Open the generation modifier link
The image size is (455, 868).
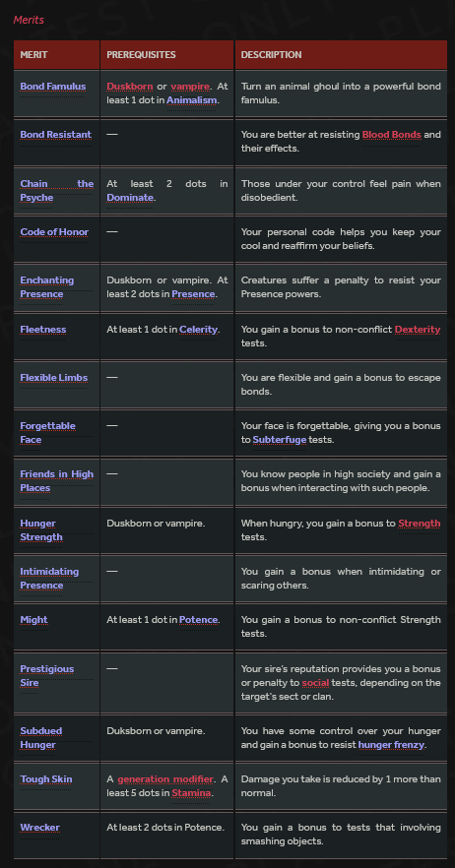(x=165, y=778)
